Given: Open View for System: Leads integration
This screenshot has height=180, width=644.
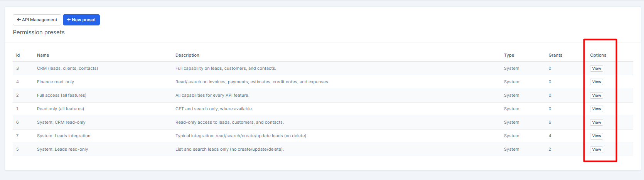Looking at the screenshot, I should click(596, 136).
